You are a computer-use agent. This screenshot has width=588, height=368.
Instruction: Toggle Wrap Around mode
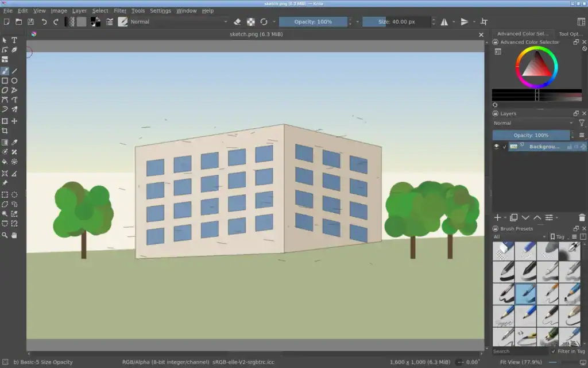(x=484, y=22)
